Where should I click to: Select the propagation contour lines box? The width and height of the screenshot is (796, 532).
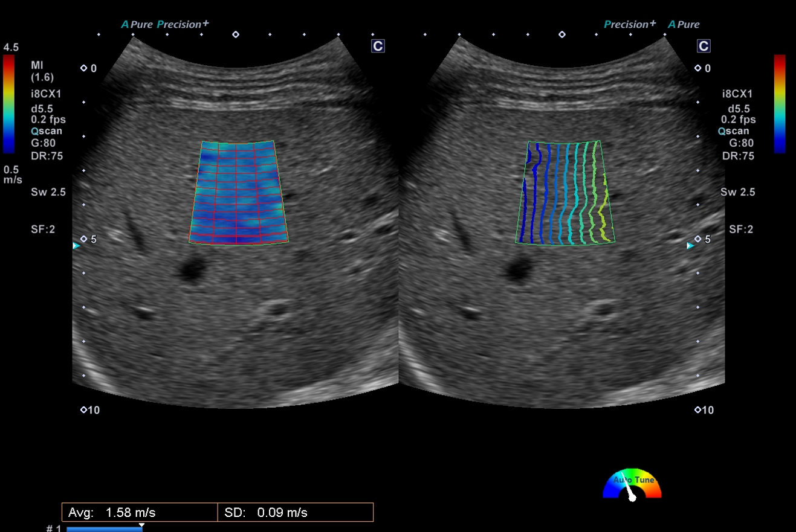coord(565,193)
